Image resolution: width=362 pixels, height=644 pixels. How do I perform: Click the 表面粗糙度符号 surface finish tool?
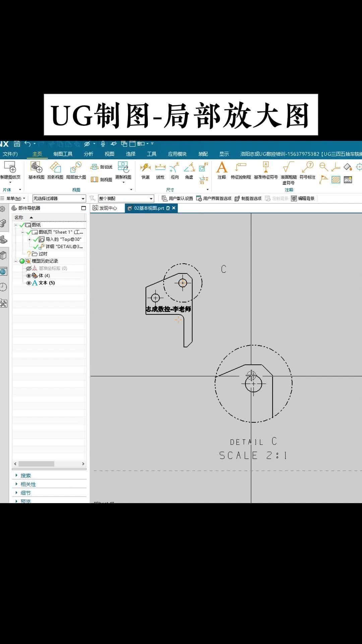pos(288,173)
